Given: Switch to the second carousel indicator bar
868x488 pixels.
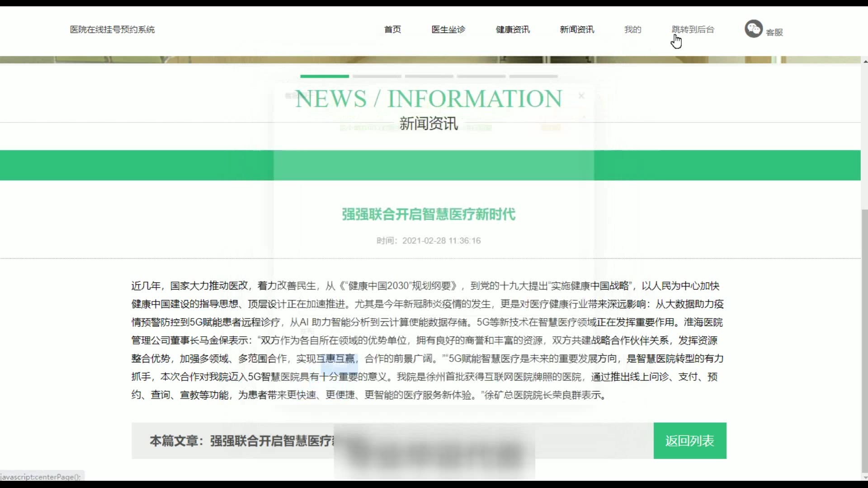Looking at the screenshot, I should (377, 76).
